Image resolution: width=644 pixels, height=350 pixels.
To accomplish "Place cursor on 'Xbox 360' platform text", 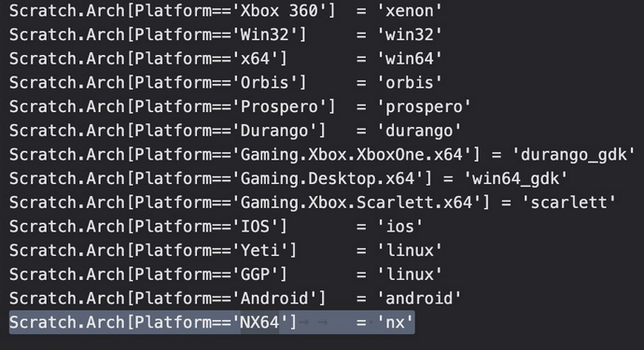I will click(279, 10).
